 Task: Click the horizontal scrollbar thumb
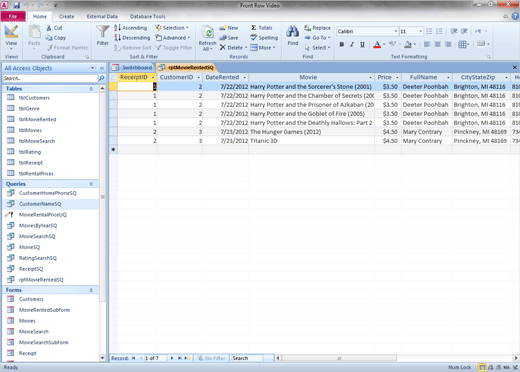click(339, 358)
